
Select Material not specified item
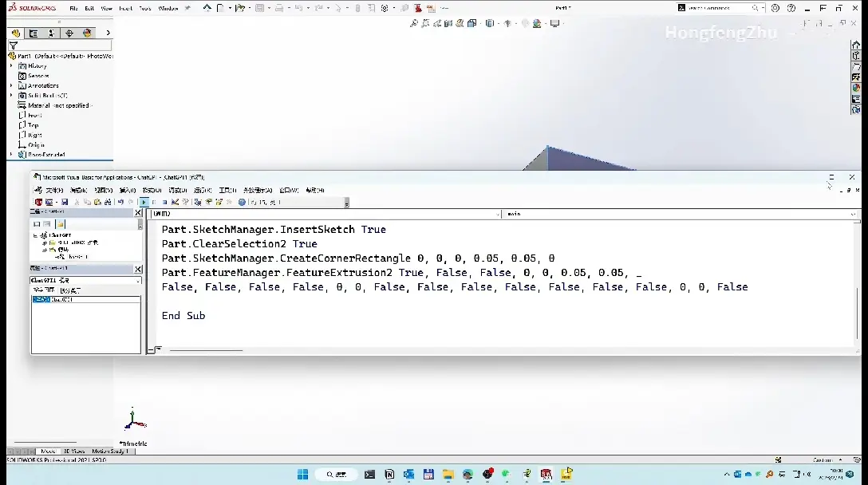[55, 105]
